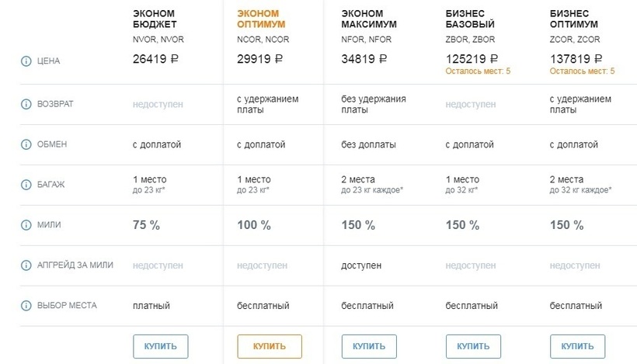
Task: Click the info icon next to МИЛИ
Action: pyautogui.click(x=26, y=225)
